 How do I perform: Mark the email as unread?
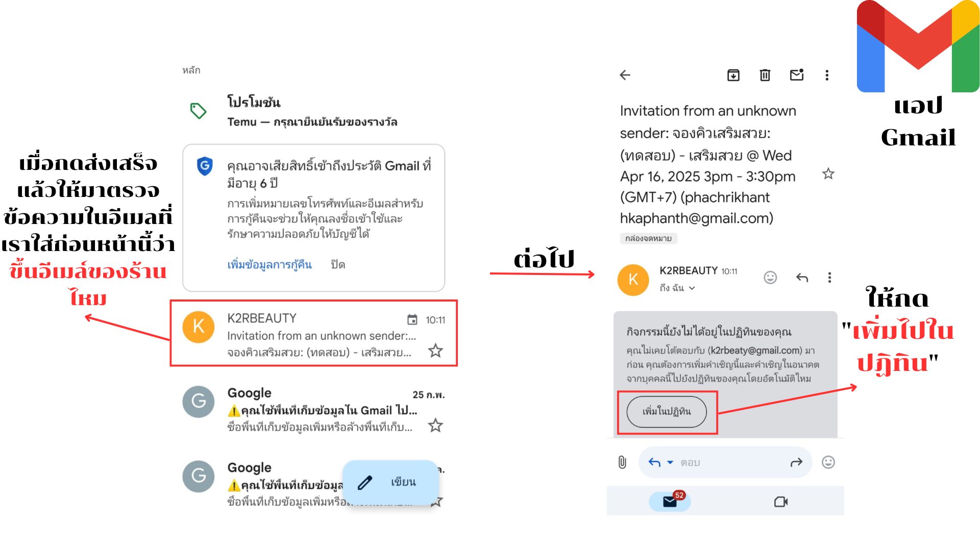[x=796, y=76]
